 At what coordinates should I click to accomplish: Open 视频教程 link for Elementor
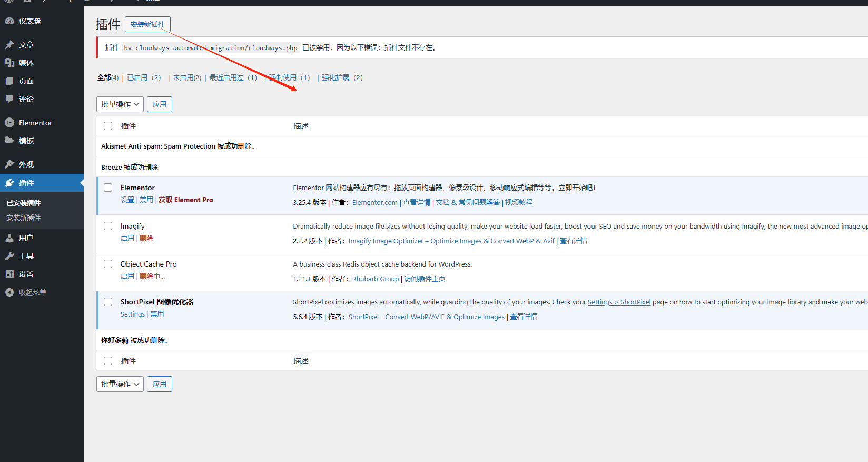(x=519, y=202)
